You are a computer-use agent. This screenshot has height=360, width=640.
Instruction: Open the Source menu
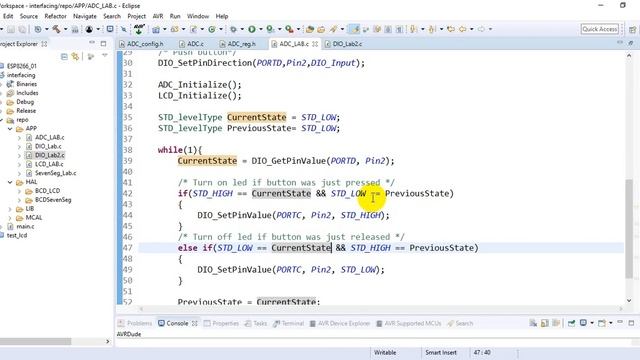pos(29,16)
